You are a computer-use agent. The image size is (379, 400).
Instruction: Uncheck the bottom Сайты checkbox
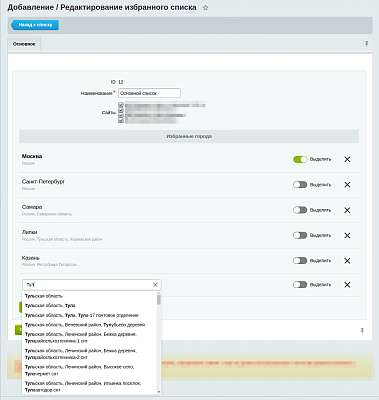[121, 120]
